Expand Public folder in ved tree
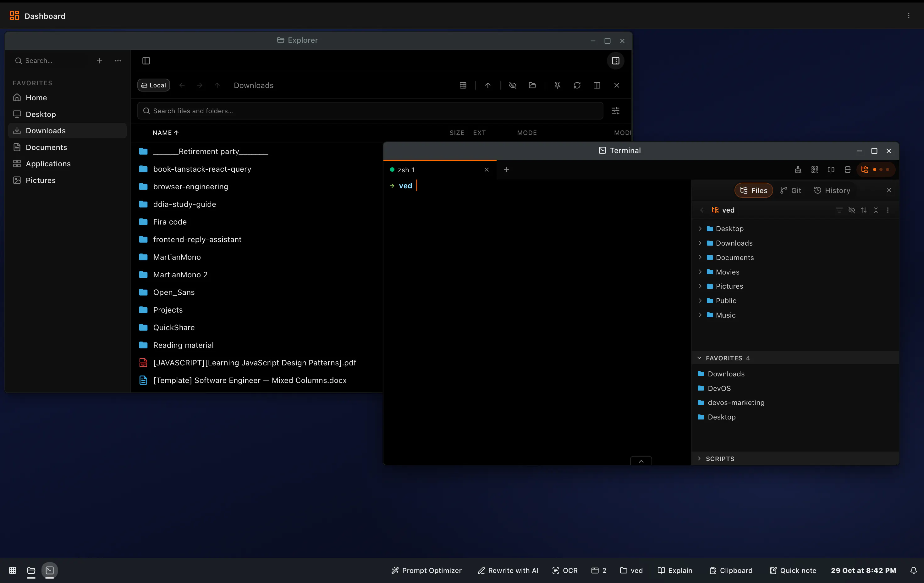This screenshot has height=583, width=924. [x=700, y=301]
